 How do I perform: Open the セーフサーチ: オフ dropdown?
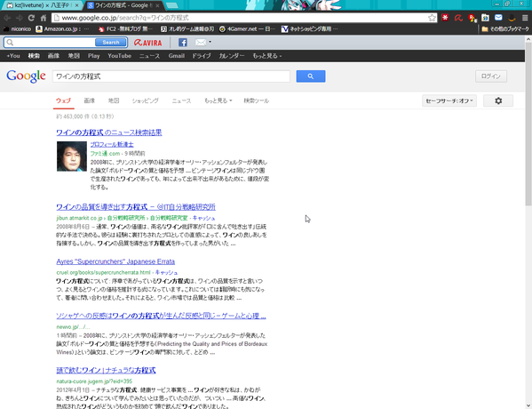tap(449, 100)
